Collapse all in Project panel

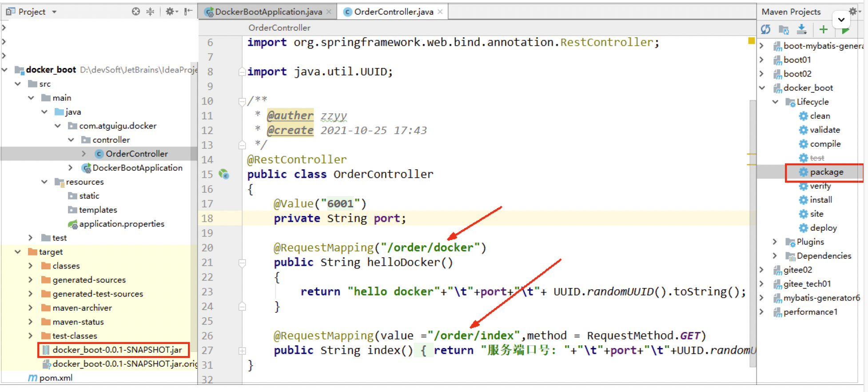(x=150, y=12)
